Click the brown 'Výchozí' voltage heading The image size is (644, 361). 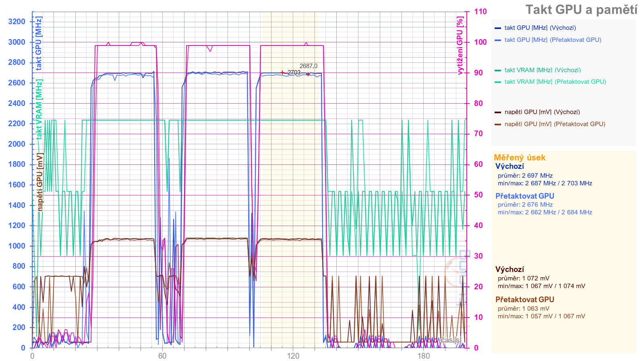[509, 270]
